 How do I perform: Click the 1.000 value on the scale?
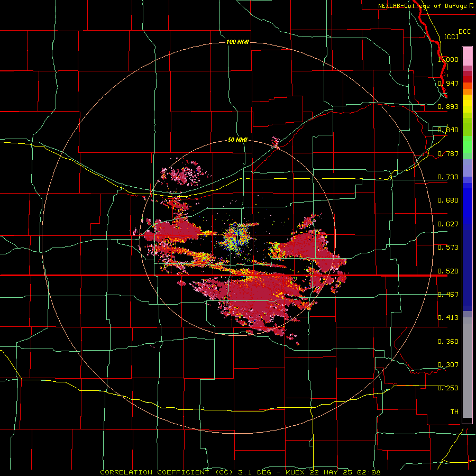[448, 59]
